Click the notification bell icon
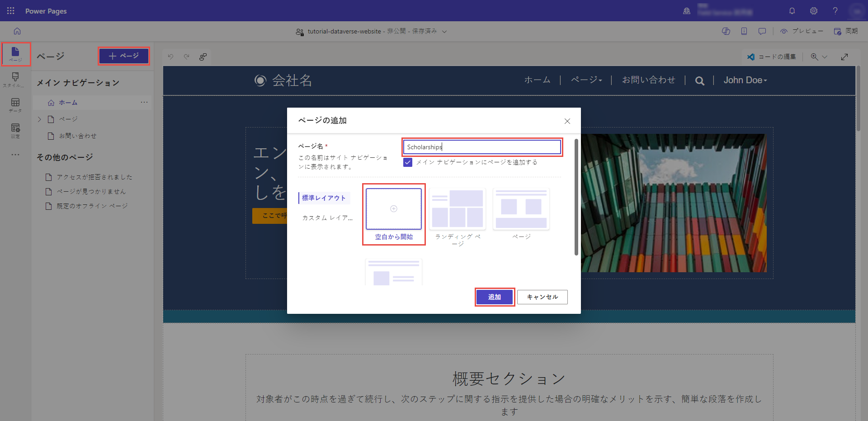The width and height of the screenshot is (868, 421). (792, 11)
